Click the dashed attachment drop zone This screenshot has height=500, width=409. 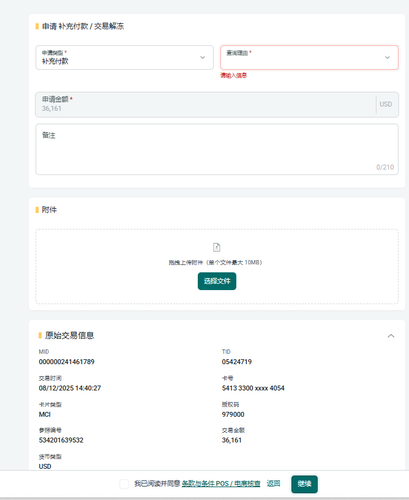click(x=217, y=266)
